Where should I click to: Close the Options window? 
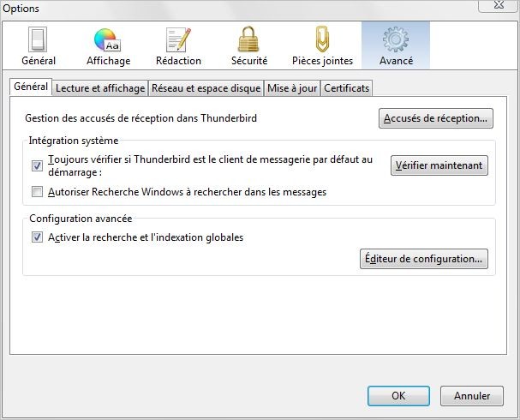coord(499,5)
